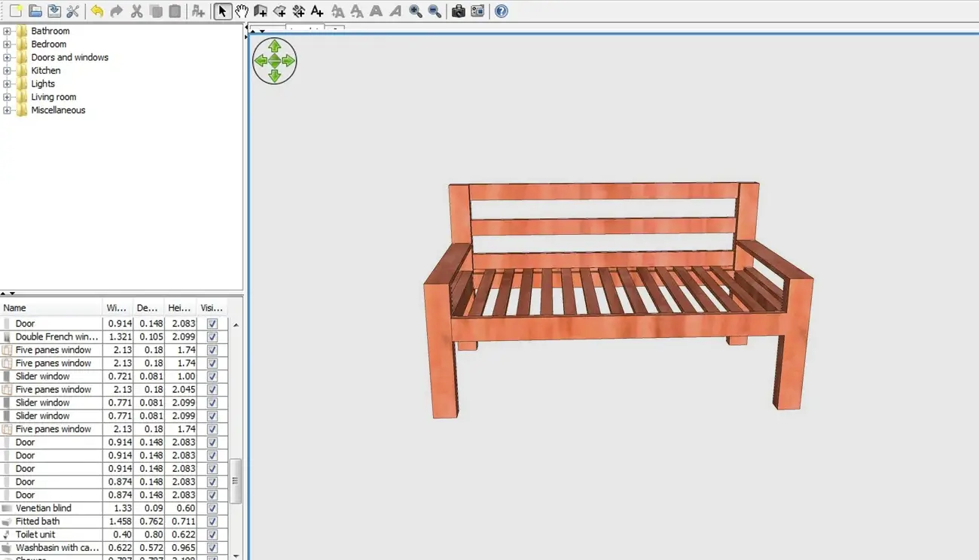Toggle visibility of the Fitted bath
Viewport: 979px width, 560px height.
212,521
